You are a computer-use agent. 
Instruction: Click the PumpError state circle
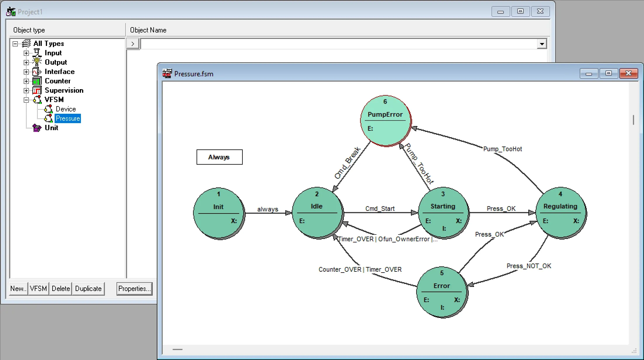[385, 120]
